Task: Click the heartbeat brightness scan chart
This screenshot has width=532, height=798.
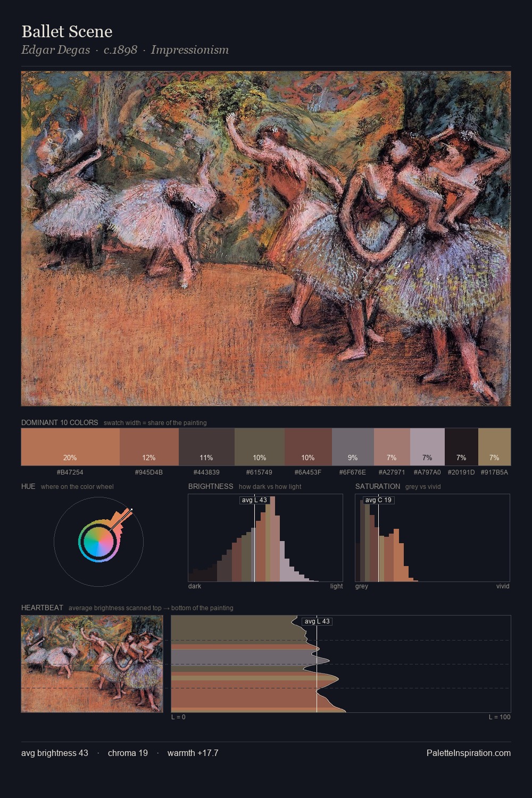Action: (x=341, y=664)
